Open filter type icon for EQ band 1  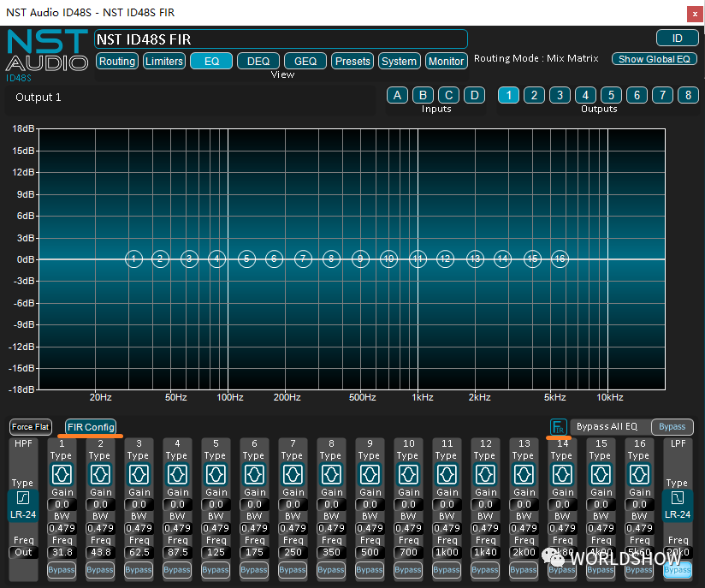click(x=62, y=475)
